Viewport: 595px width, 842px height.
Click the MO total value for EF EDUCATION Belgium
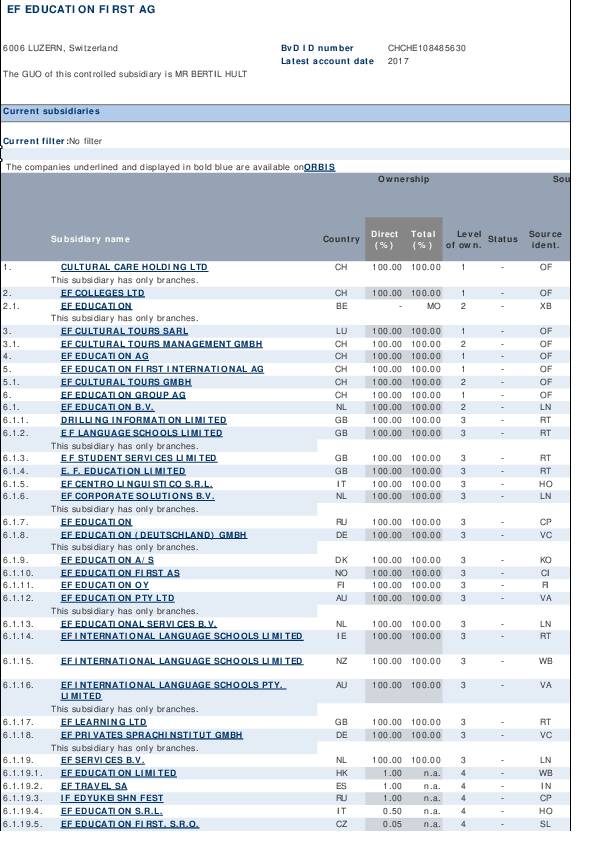point(433,306)
